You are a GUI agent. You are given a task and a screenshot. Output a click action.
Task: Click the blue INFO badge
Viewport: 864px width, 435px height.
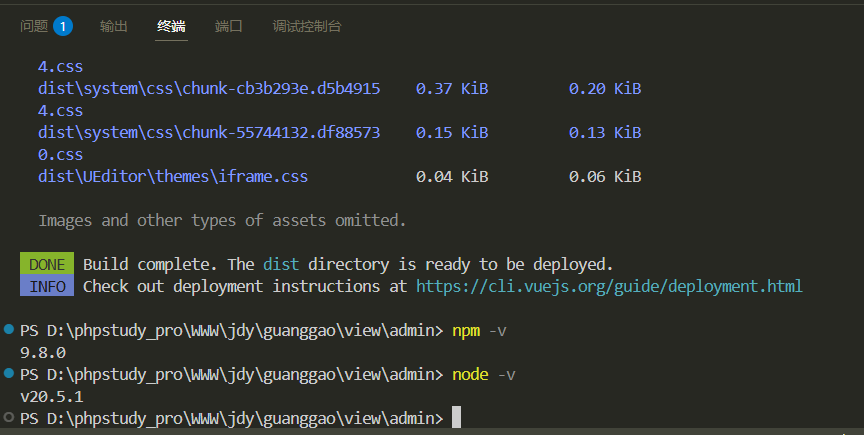click(x=47, y=286)
